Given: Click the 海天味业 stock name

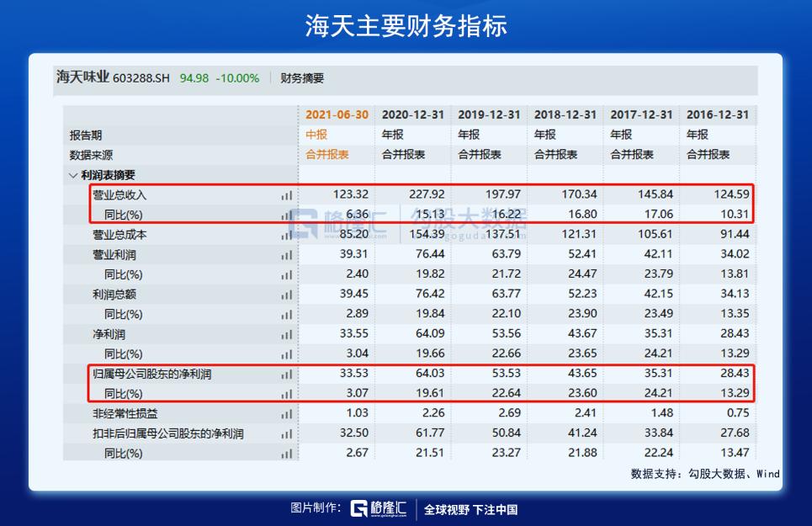Looking at the screenshot, I should pos(82,77).
